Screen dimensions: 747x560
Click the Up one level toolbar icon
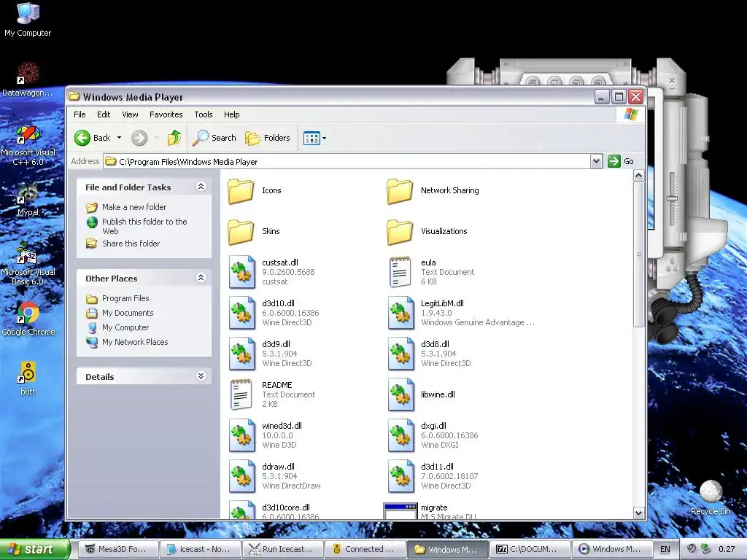[174, 138]
